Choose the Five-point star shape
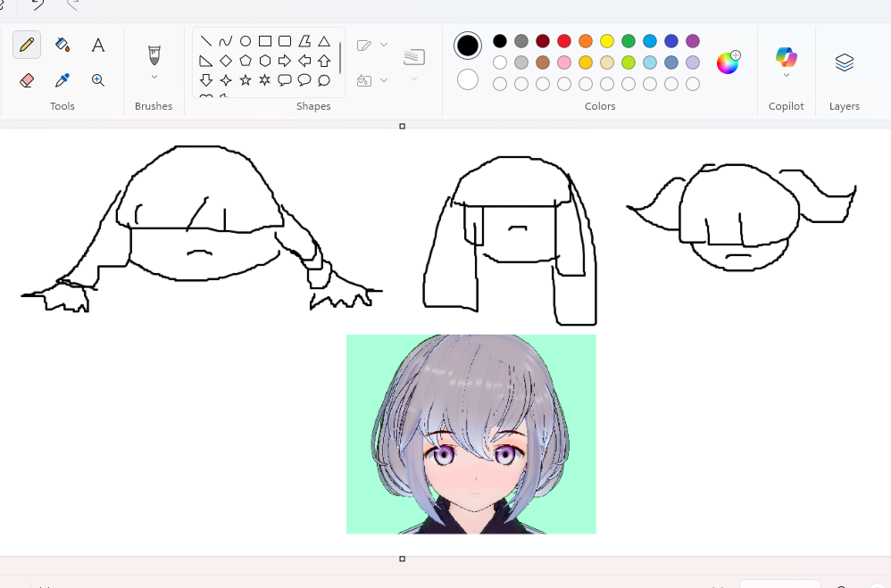The width and height of the screenshot is (891, 588). pyautogui.click(x=246, y=80)
